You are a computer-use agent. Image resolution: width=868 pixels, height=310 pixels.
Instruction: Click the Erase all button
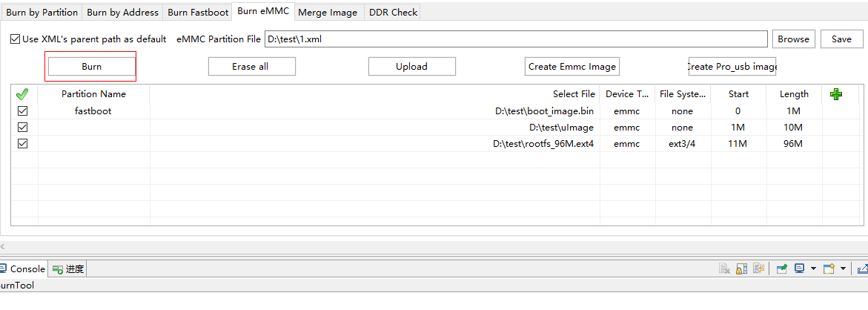[251, 67]
